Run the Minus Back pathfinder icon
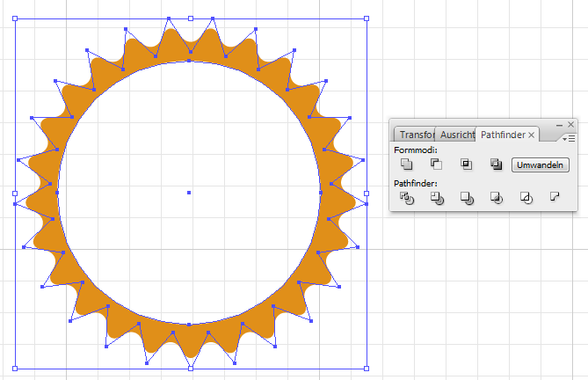This screenshot has height=380, width=588. [x=555, y=196]
